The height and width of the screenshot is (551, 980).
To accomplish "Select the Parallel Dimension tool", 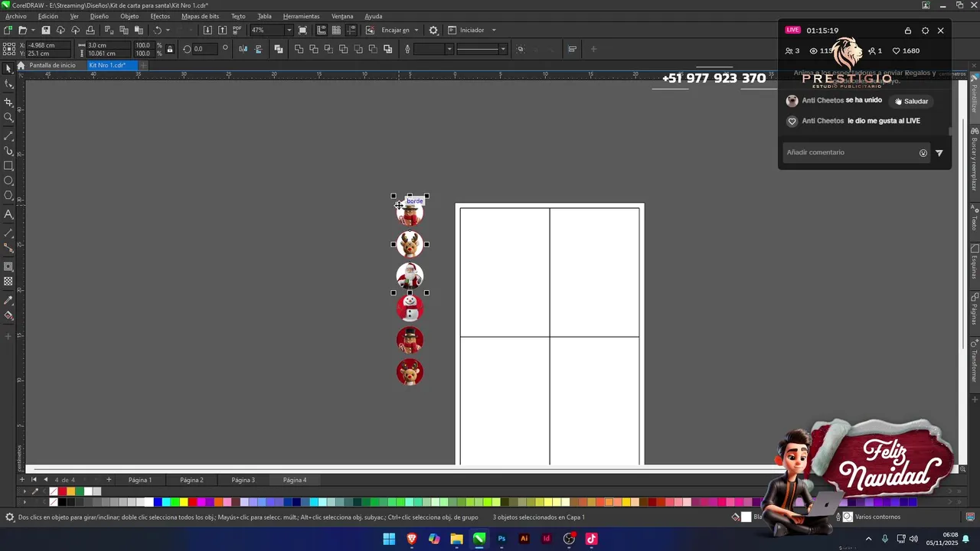I will 8,232.
